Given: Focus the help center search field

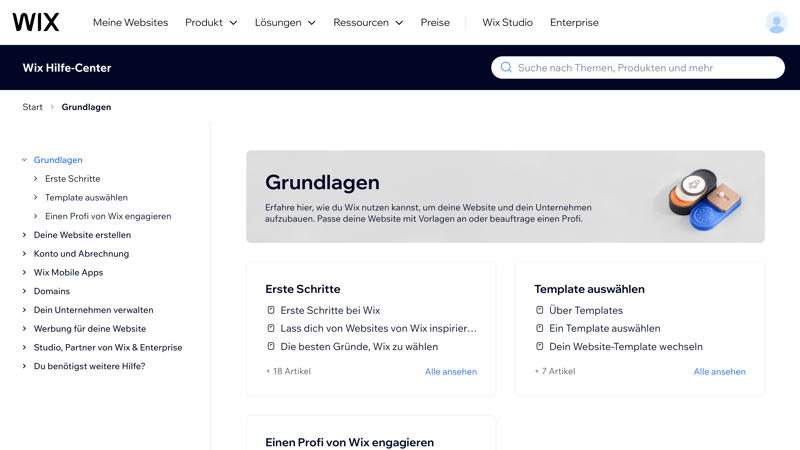Looking at the screenshot, I should point(645,68).
